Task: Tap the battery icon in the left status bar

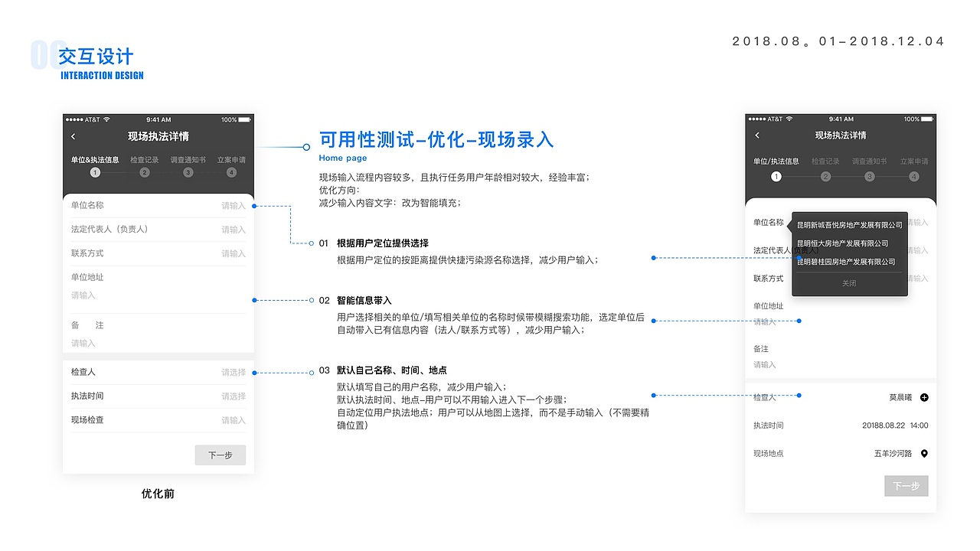Action: point(243,119)
